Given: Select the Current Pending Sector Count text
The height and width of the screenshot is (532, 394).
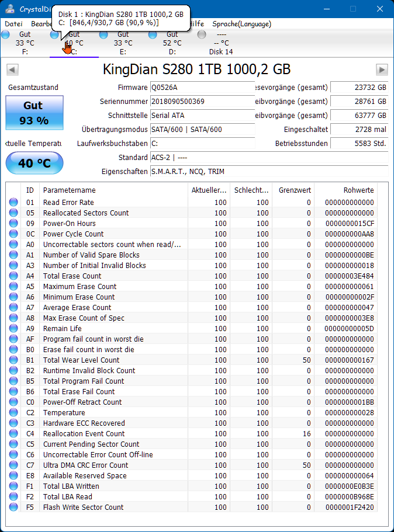Looking at the screenshot, I should tap(91, 444).
